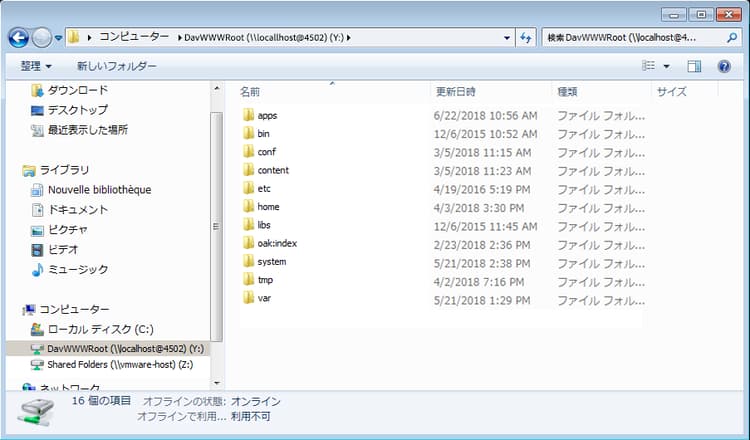This screenshot has height=440, width=750.
Task: Click the network drive icon in details pane
Action: (36, 412)
